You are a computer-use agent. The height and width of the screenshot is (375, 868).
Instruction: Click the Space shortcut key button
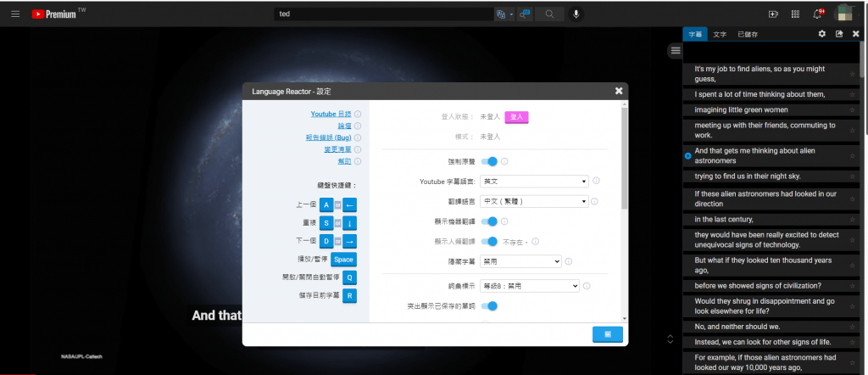point(343,260)
